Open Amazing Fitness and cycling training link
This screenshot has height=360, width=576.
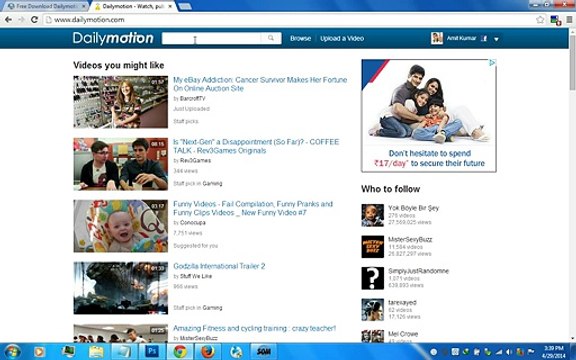pos(254,328)
